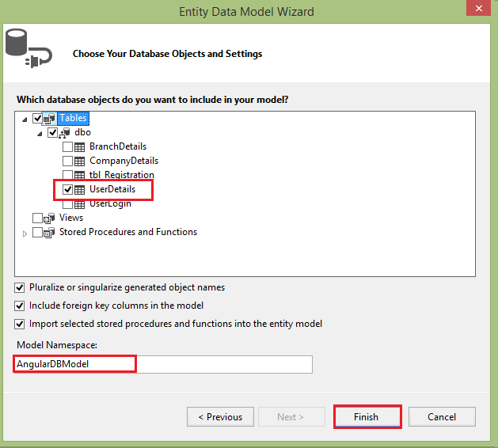Click the Tables node database icon
This screenshot has width=498, height=448.
click(x=51, y=119)
